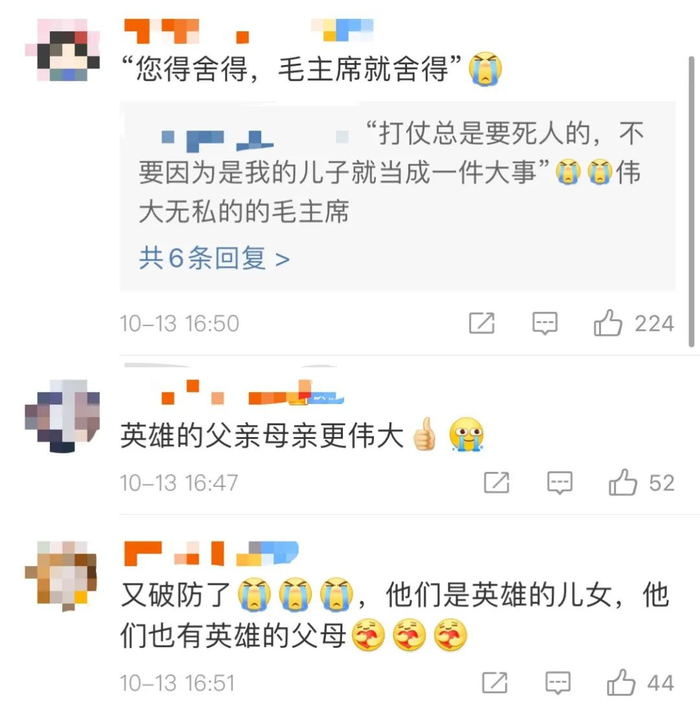Viewport: 700px width, 714px height.
Task: Open third commenter's avatar
Action: (61, 576)
